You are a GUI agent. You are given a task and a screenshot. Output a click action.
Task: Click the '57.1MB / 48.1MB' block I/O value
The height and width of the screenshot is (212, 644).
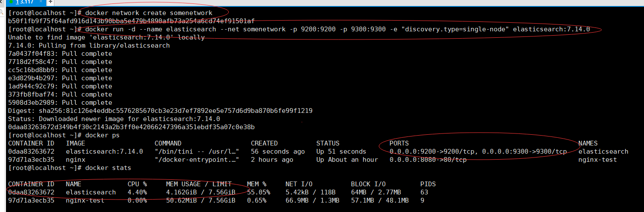[380, 200]
